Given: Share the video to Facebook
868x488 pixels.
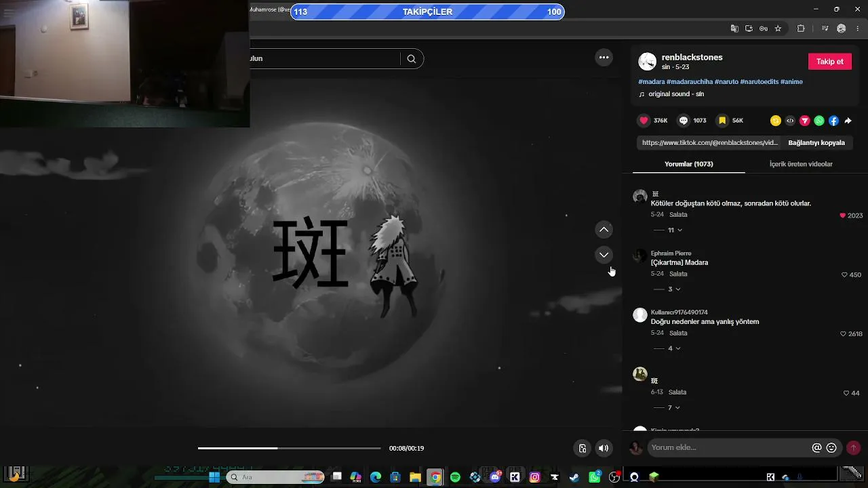Looking at the screenshot, I should 833,121.
